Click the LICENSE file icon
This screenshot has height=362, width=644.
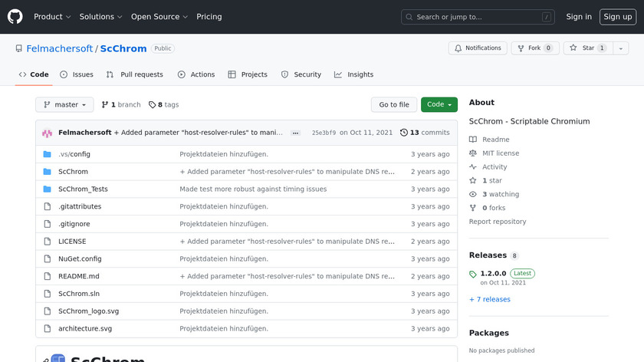[48, 242]
